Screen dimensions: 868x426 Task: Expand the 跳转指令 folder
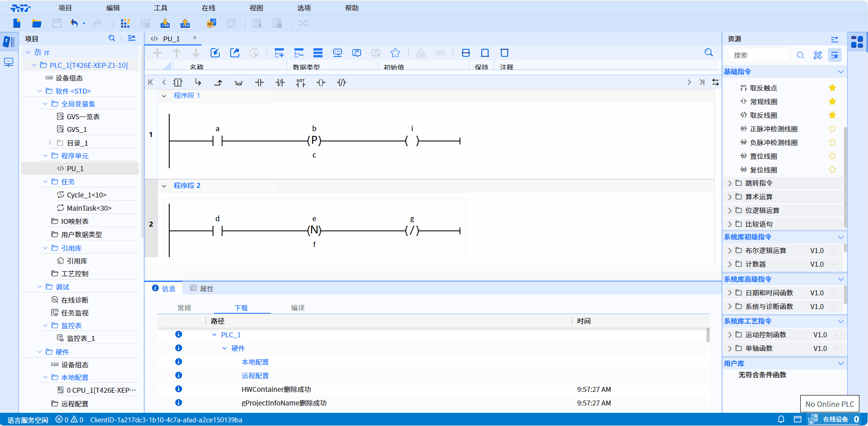[730, 183]
